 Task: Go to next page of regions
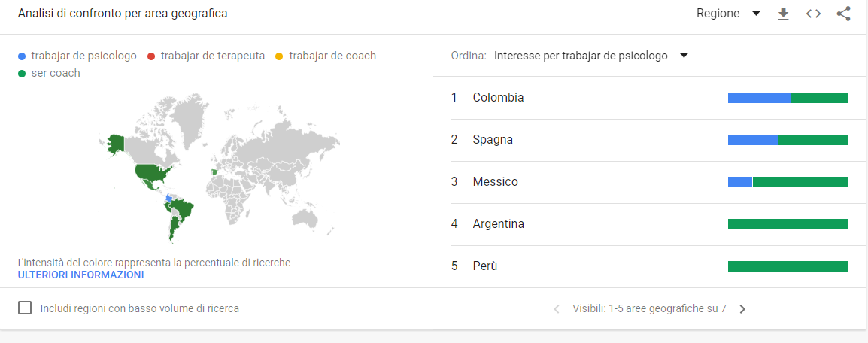click(742, 308)
